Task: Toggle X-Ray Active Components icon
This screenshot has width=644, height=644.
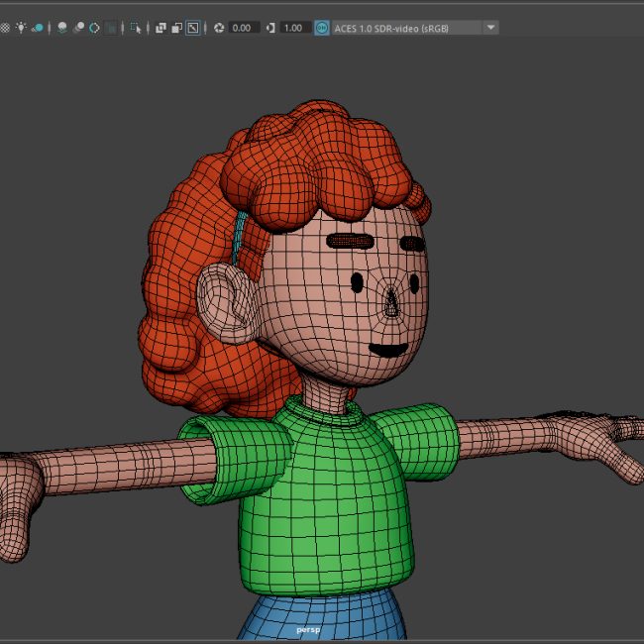Action: 177,28
